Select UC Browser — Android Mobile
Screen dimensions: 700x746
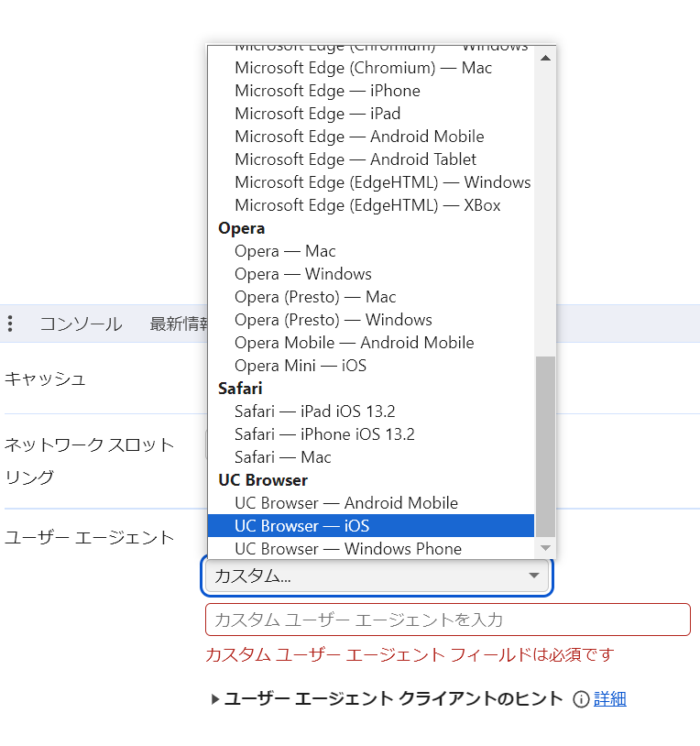pyautogui.click(x=345, y=503)
